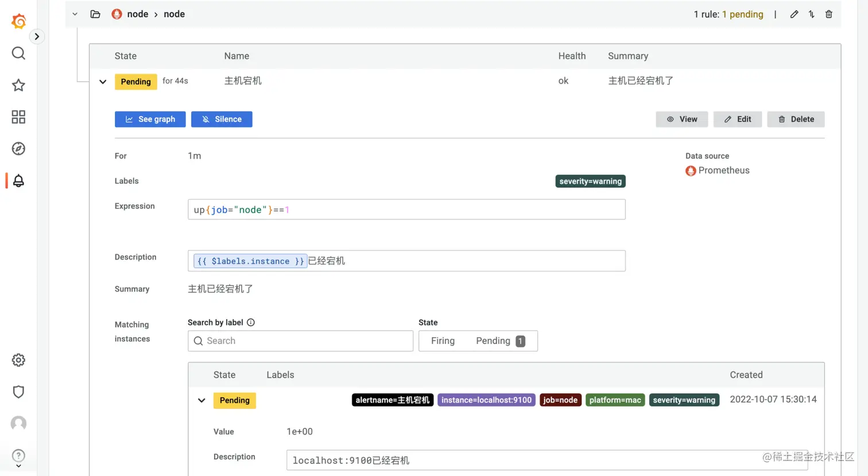Select the instance description localhost:9100已经宕机
This screenshot has width=868, height=476.
click(547, 460)
